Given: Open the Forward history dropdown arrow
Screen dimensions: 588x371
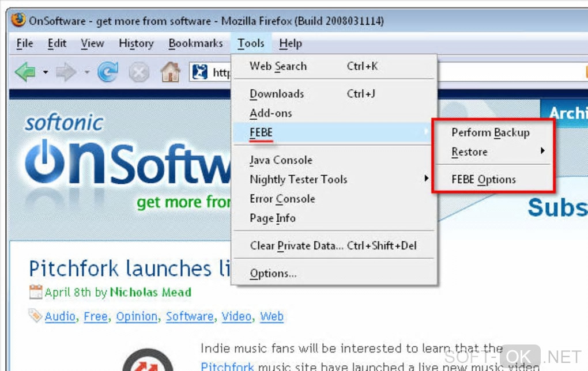Looking at the screenshot, I should click(x=86, y=72).
